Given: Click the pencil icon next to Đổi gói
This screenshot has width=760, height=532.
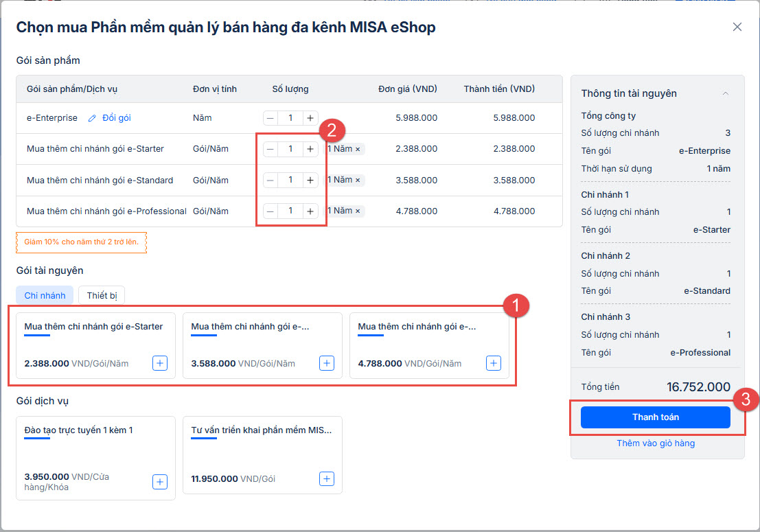Looking at the screenshot, I should click(x=93, y=118).
